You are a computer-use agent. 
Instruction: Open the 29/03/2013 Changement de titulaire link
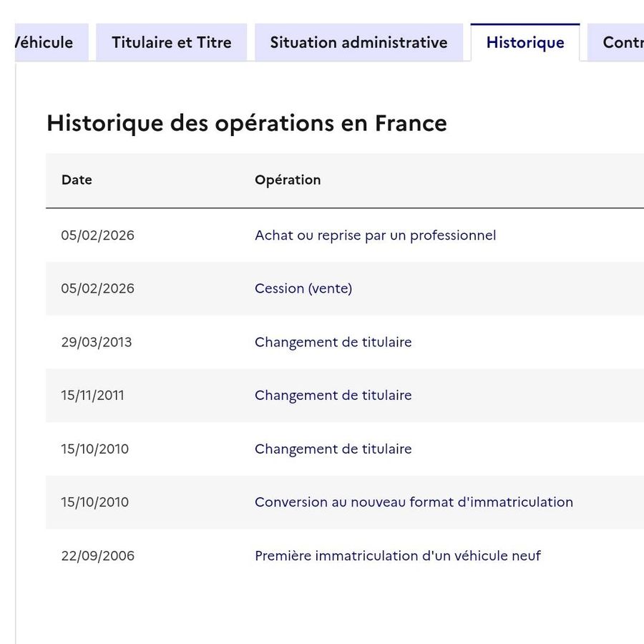333,342
